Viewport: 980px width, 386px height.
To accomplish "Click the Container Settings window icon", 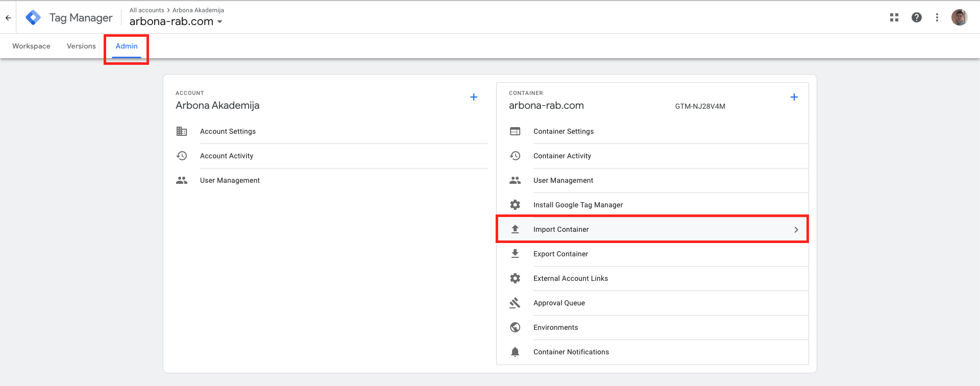I will pos(515,131).
